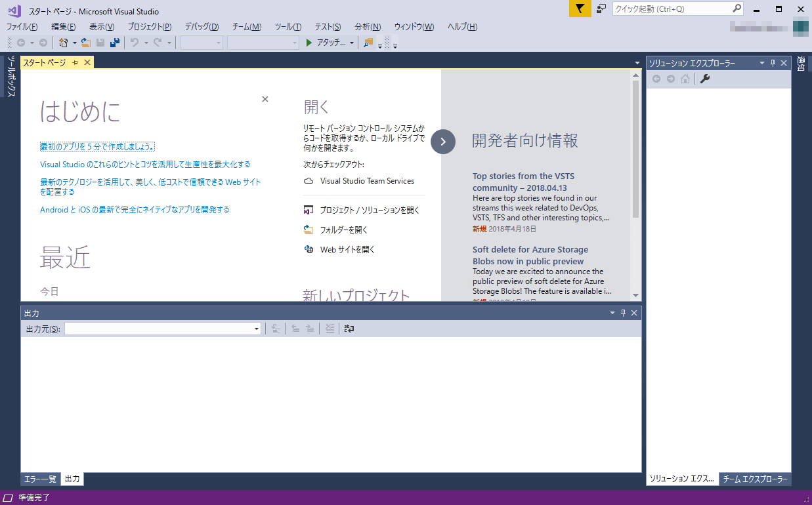Switch to the エラー一覧 tab
Image resolution: width=812 pixels, height=505 pixels.
click(x=40, y=479)
